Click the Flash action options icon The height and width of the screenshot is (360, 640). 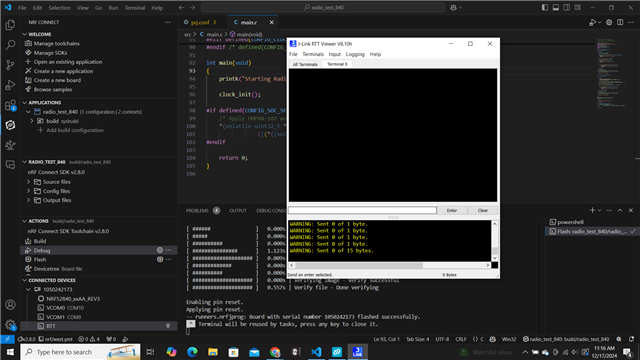(x=160, y=259)
